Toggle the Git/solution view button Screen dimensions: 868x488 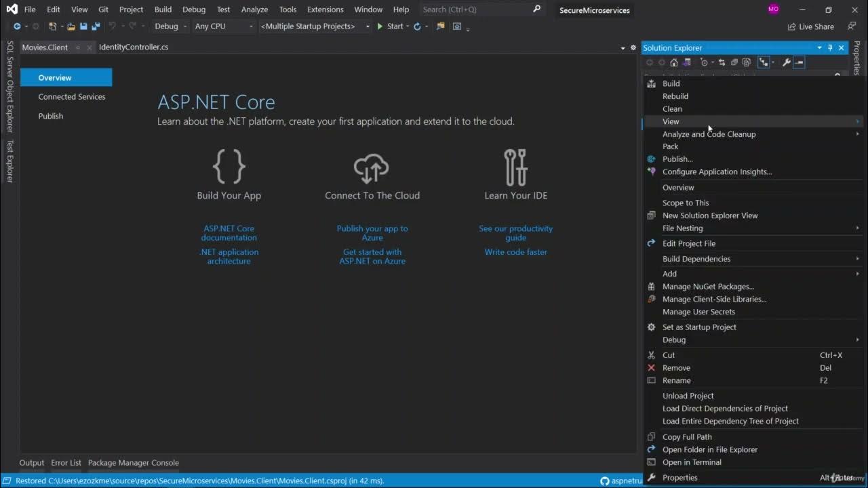coord(764,62)
